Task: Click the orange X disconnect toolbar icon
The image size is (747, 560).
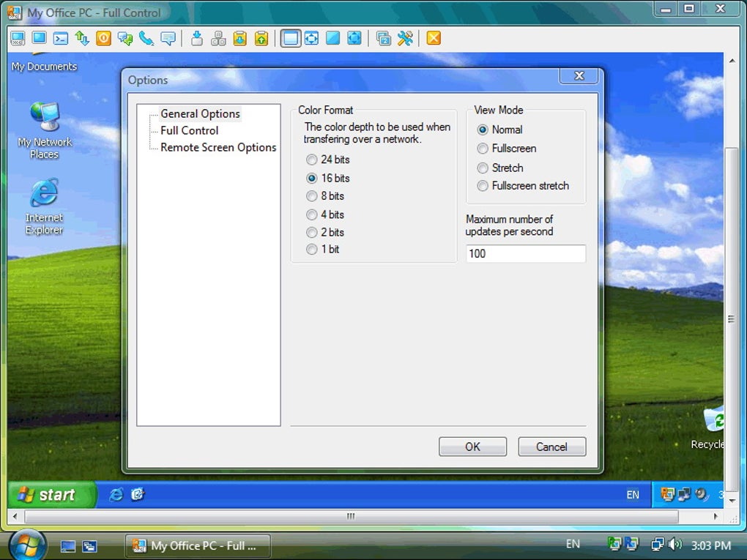Action: click(x=434, y=38)
